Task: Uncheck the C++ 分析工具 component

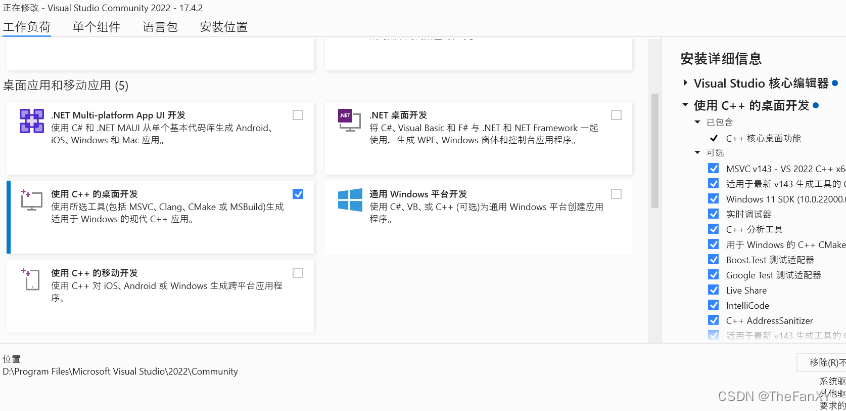Action: 713,229
